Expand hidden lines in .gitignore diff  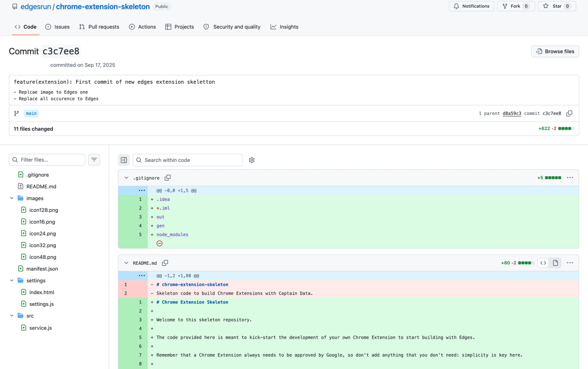(142, 191)
